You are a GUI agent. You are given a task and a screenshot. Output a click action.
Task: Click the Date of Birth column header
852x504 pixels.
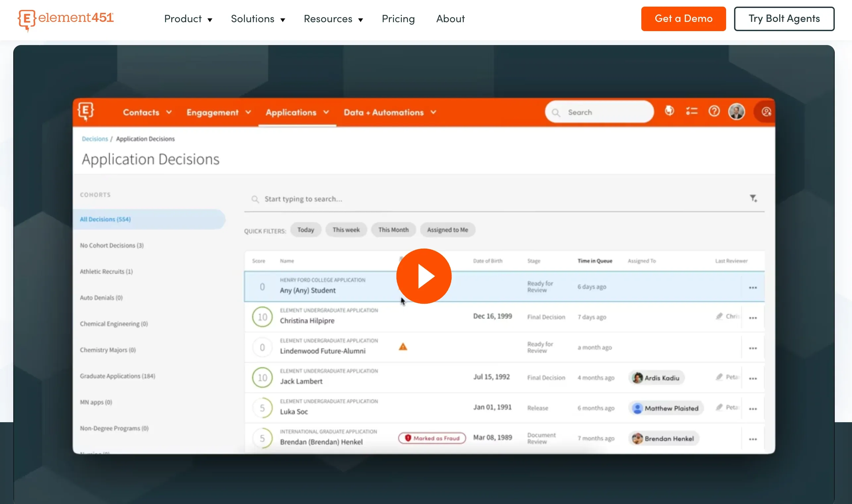pos(488,261)
